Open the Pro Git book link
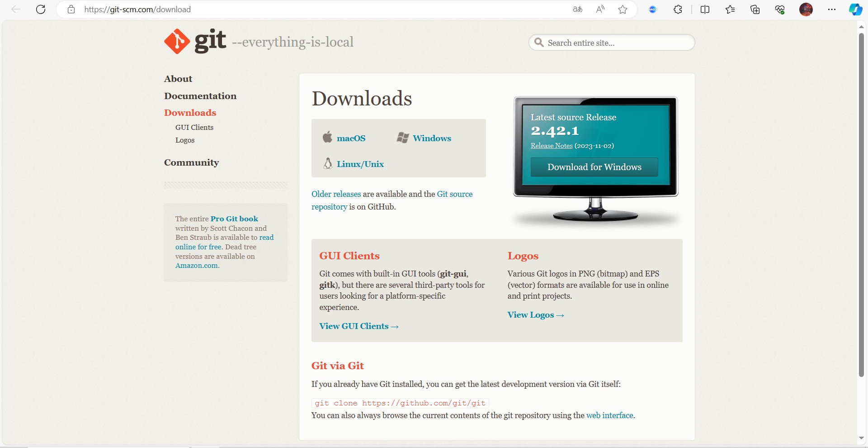 click(234, 219)
